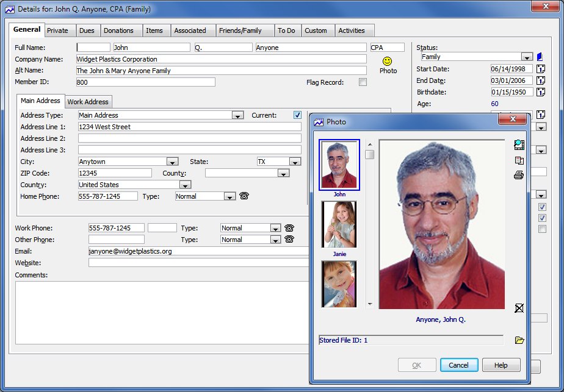Expand the County dropdown
Screen dimensions: 564x392
pos(283,173)
